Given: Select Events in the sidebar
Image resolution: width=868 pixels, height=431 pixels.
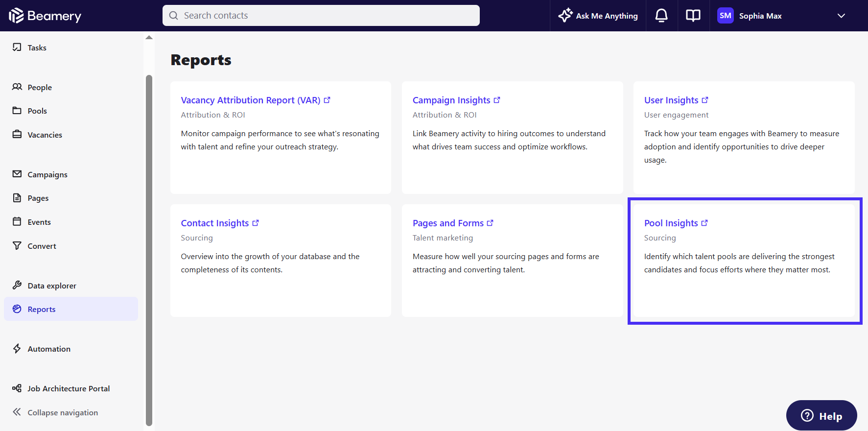Looking at the screenshot, I should point(39,222).
